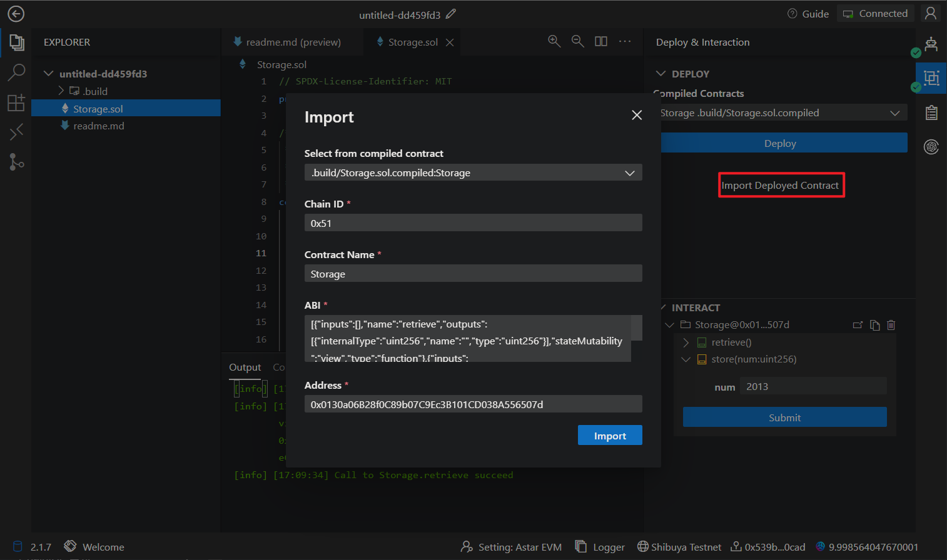
Task: Open the search icon in left sidebar
Action: 16,72
